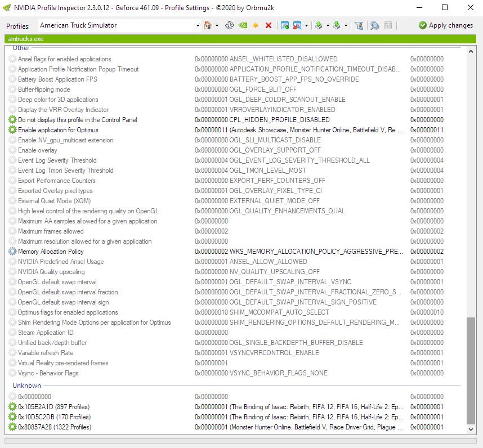483x448 pixels.
Task: Click the home profile icon
Action: point(208,25)
